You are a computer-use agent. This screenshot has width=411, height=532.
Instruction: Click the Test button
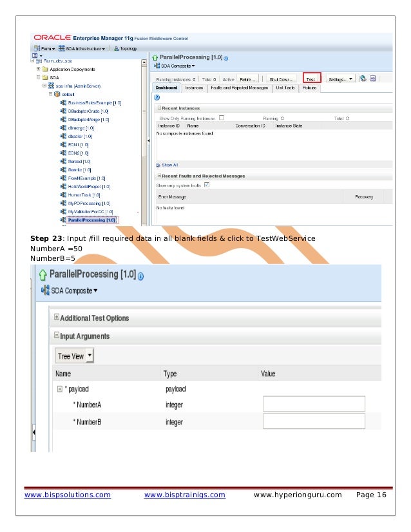pyautogui.click(x=311, y=79)
